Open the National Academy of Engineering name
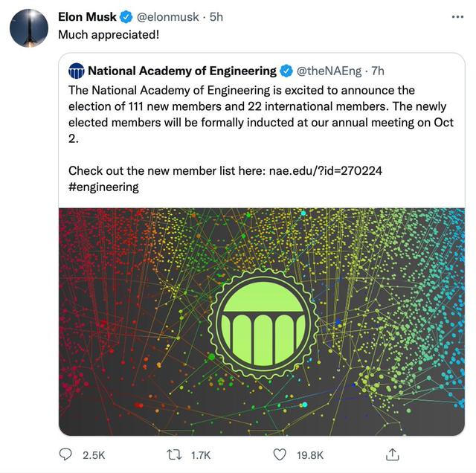The height and width of the screenshot is (473, 476). tap(182, 71)
